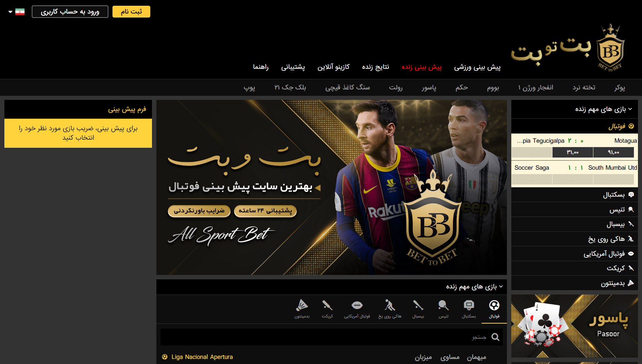Go to the 'سنگ کاغذ قیچی' game link
642x364 pixels.
click(348, 88)
